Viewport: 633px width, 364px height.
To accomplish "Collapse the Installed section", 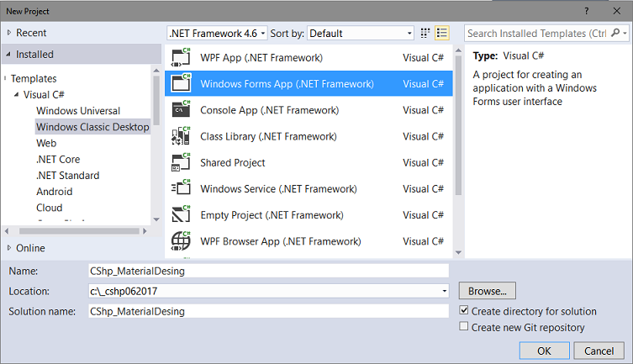I will 8,54.
